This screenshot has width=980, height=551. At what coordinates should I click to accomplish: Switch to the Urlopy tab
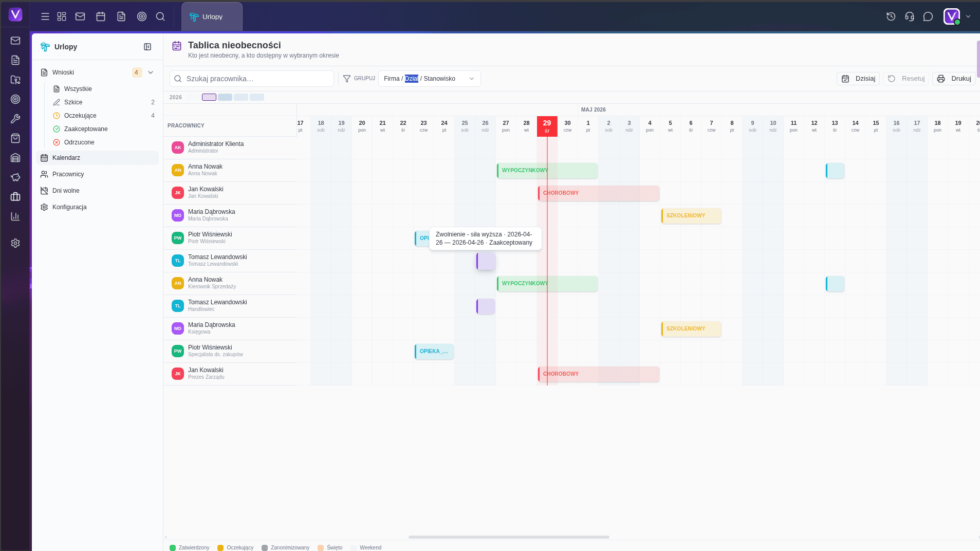click(212, 17)
